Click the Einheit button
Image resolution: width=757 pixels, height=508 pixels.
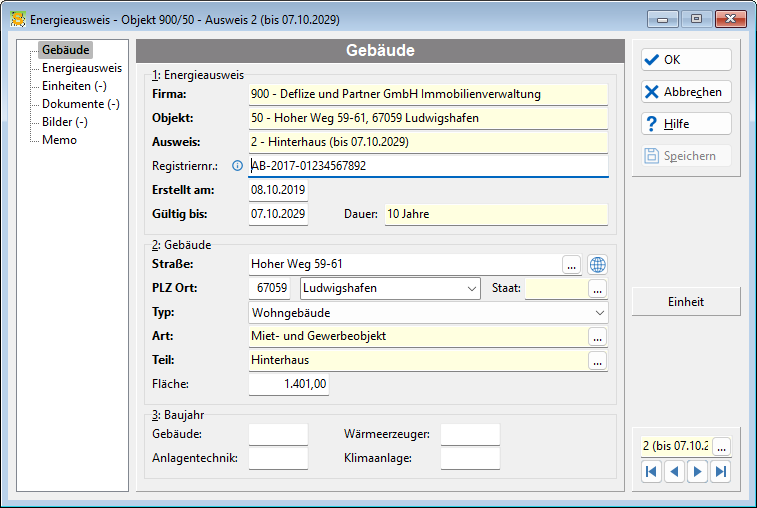click(686, 302)
